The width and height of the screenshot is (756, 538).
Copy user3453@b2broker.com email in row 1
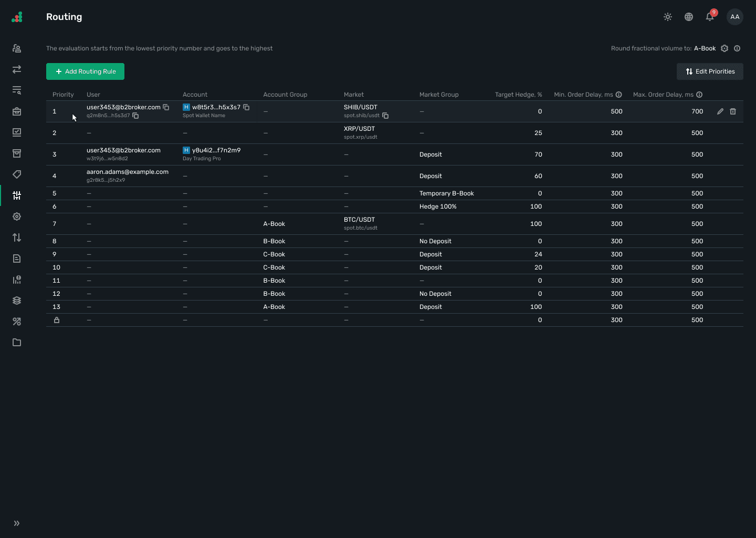(166, 107)
